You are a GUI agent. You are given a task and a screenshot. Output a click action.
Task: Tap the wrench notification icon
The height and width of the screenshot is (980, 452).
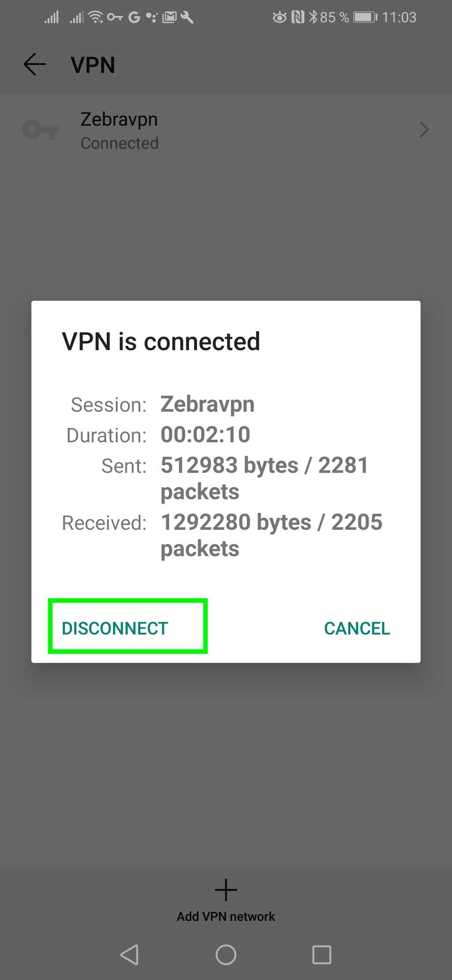tap(187, 17)
